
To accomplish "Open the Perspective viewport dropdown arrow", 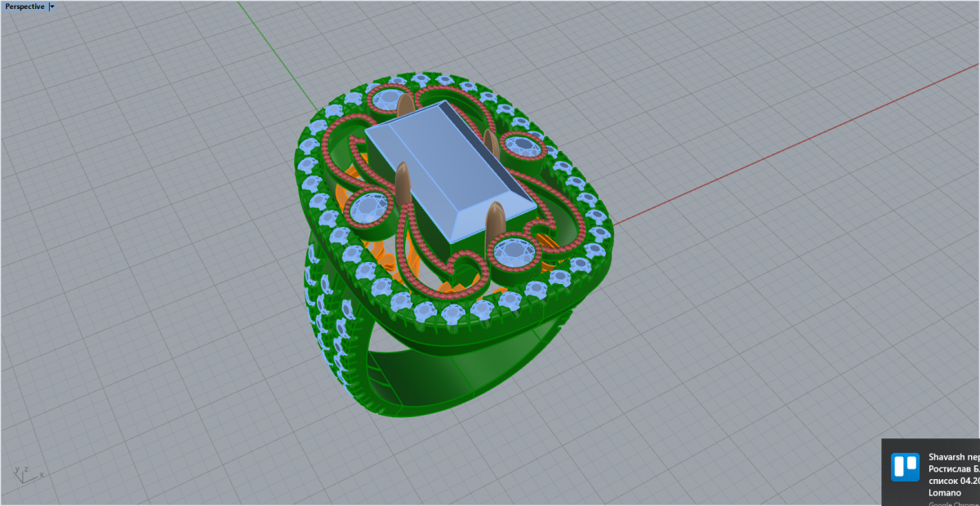I will pos(52,6).
